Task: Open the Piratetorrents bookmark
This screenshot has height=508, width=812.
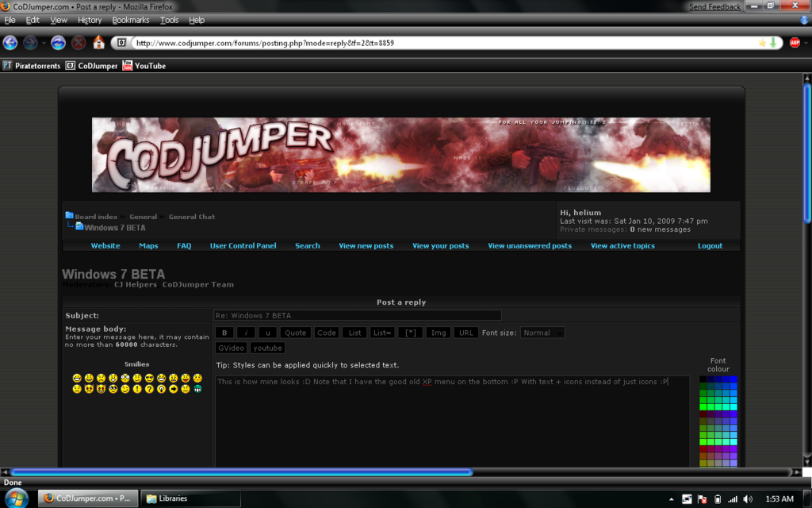Action: coord(32,66)
